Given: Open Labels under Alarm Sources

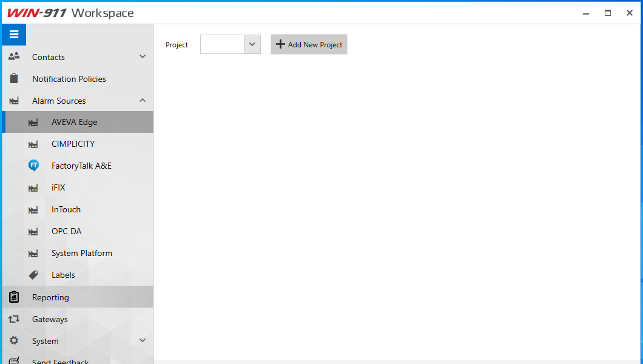Looking at the screenshot, I should [x=78, y=275].
